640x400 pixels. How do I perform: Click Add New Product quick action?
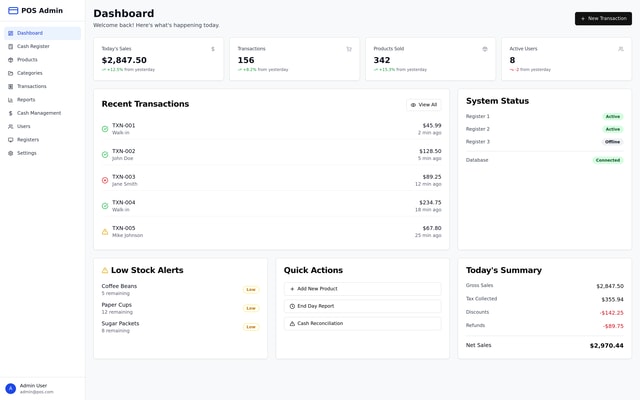(x=362, y=289)
